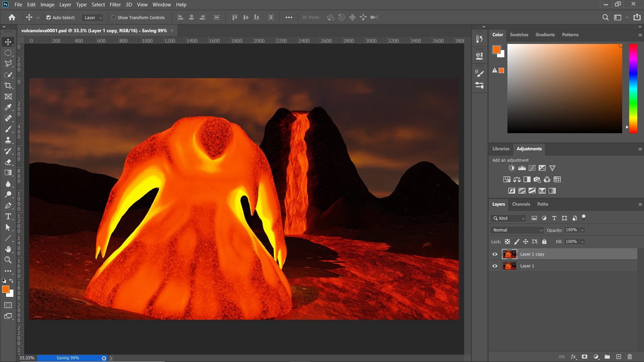The height and width of the screenshot is (362, 644).
Task: Select the Spot Healing Brush tool
Action: click(x=8, y=118)
